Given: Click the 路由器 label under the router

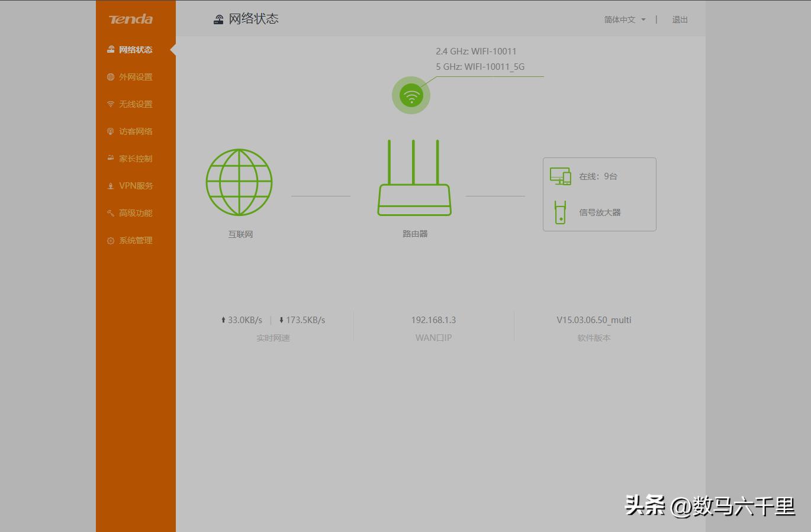Looking at the screenshot, I should click(x=415, y=234).
